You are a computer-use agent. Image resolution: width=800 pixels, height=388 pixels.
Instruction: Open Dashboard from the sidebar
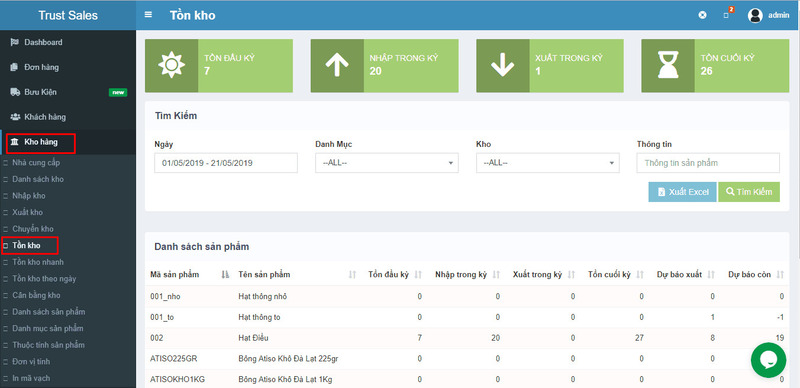tap(68, 42)
